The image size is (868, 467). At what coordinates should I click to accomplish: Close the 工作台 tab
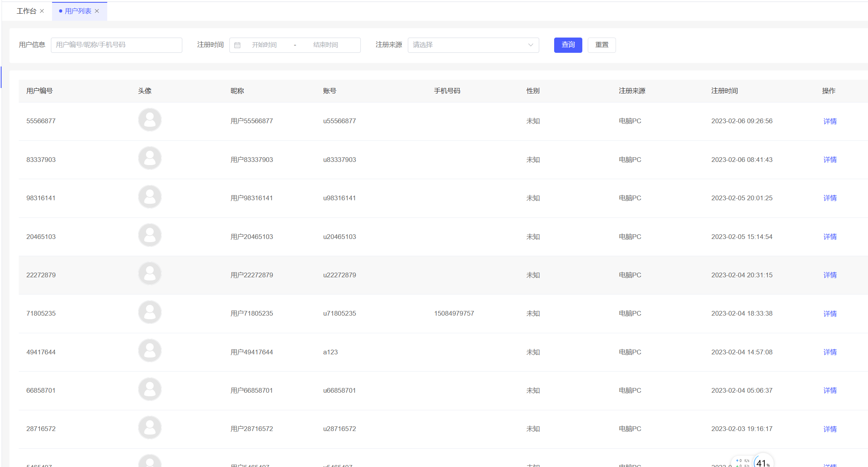tap(42, 11)
